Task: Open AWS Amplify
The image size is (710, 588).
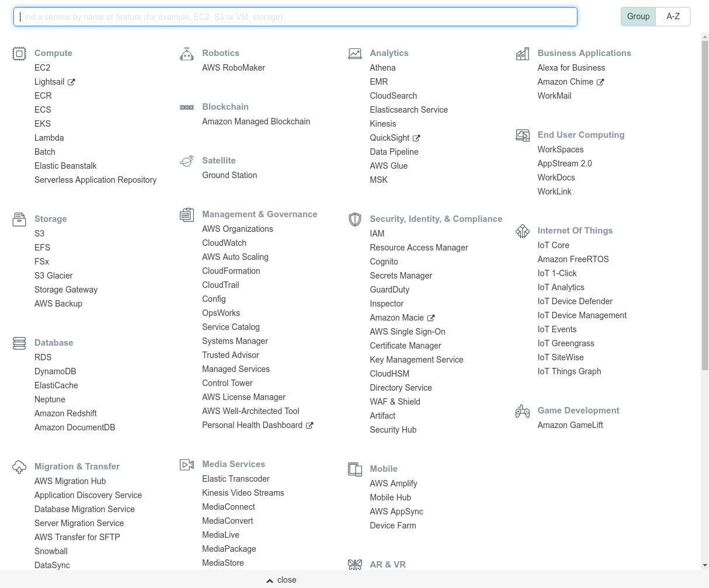Action: [394, 483]
